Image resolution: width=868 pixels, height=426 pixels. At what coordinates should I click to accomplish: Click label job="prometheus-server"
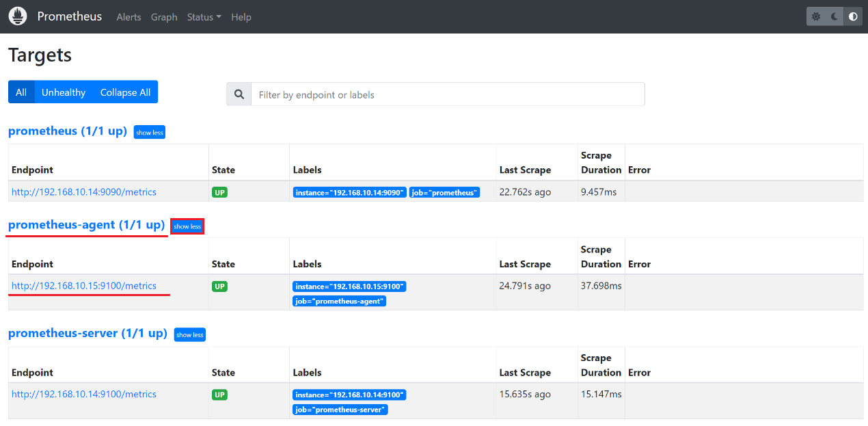[340, 410]
